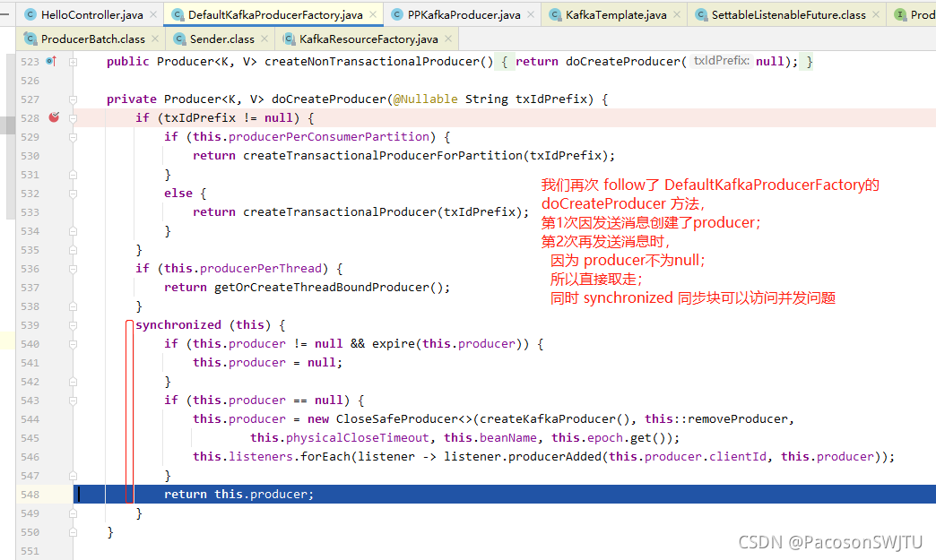Close the KafkaTemplate.java tab
This screenshot has width=936, height=560.
[x=676, y=15]
